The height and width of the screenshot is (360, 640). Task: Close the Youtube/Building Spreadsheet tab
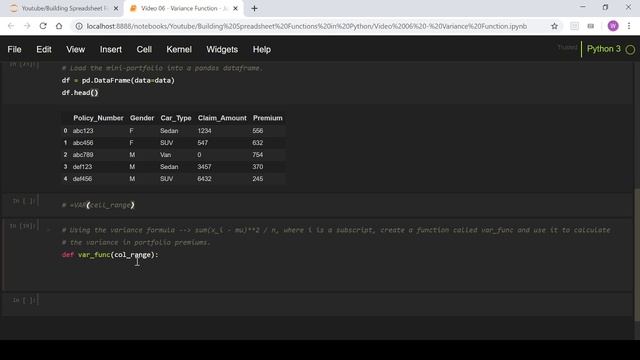[x=116, y=8]
